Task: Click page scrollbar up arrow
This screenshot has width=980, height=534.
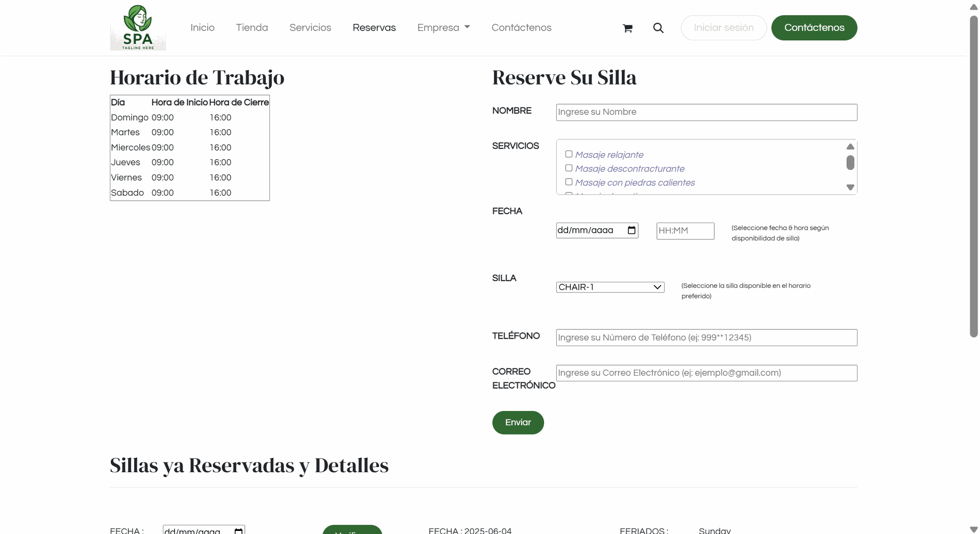Action: pyautogui.click(x=973, y=7)
